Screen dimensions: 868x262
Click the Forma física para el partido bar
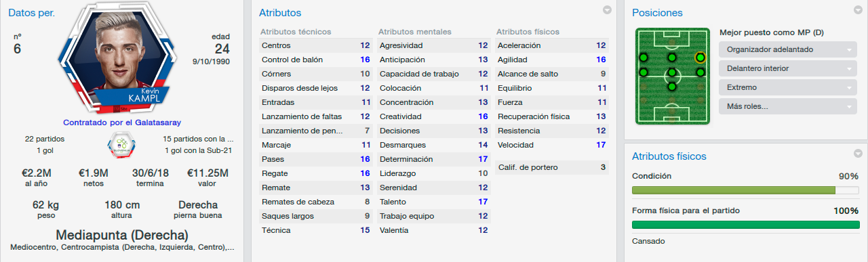[745, 225]
